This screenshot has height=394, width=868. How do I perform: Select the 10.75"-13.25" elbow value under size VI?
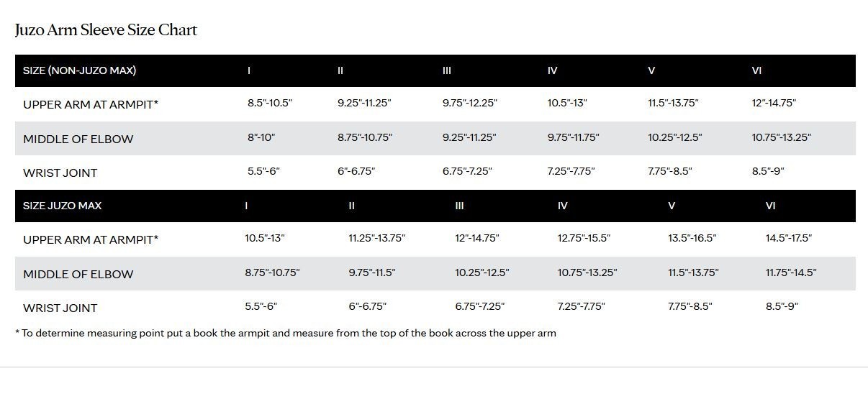782,137
